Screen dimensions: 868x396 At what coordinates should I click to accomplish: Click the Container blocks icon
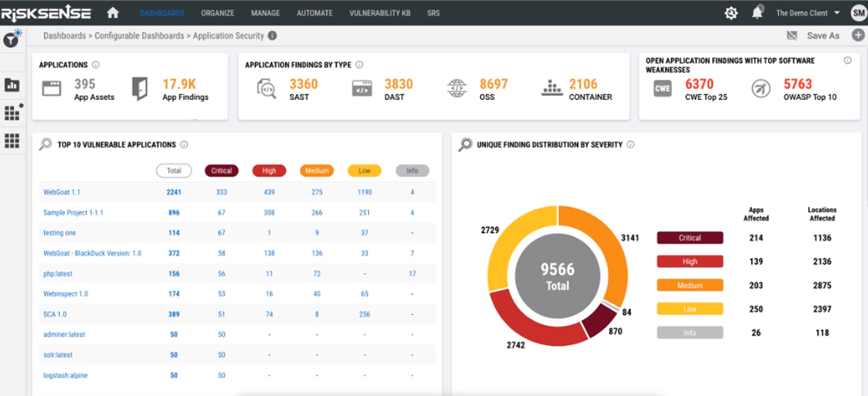552,89
